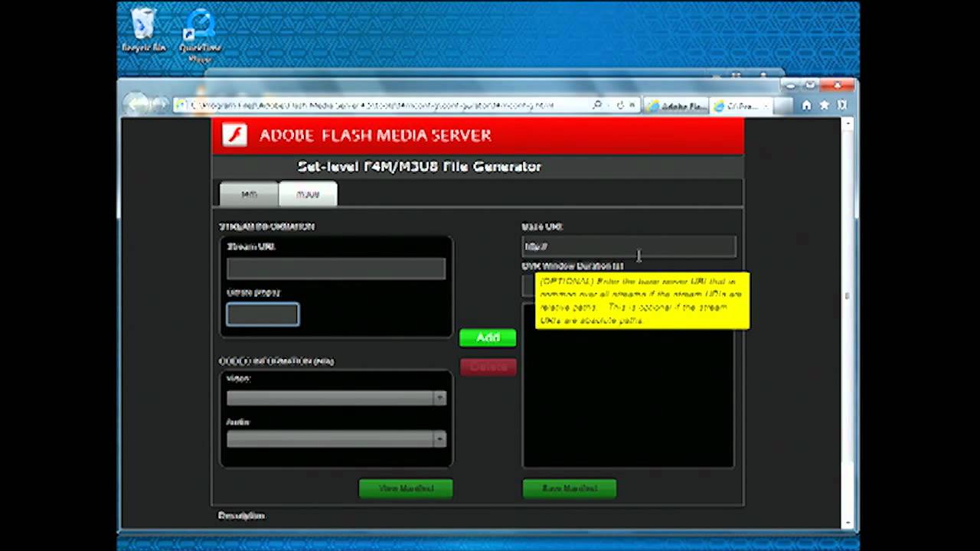Click the search magnifier in the address bar
The width and height of the screenshot is (980, 551).
[597, 105]
